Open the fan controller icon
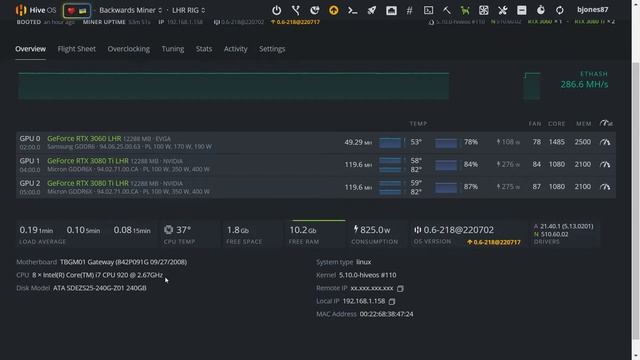This screenshot has width=640, height=360. click(484, 10)
